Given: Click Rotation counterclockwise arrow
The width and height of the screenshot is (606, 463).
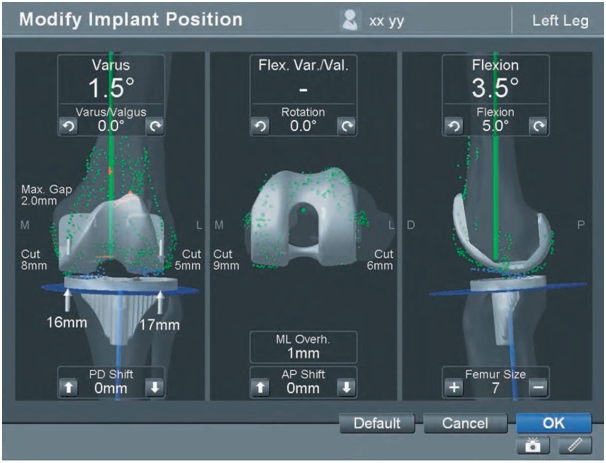Looking at the screenshot, I should [259, 127].
